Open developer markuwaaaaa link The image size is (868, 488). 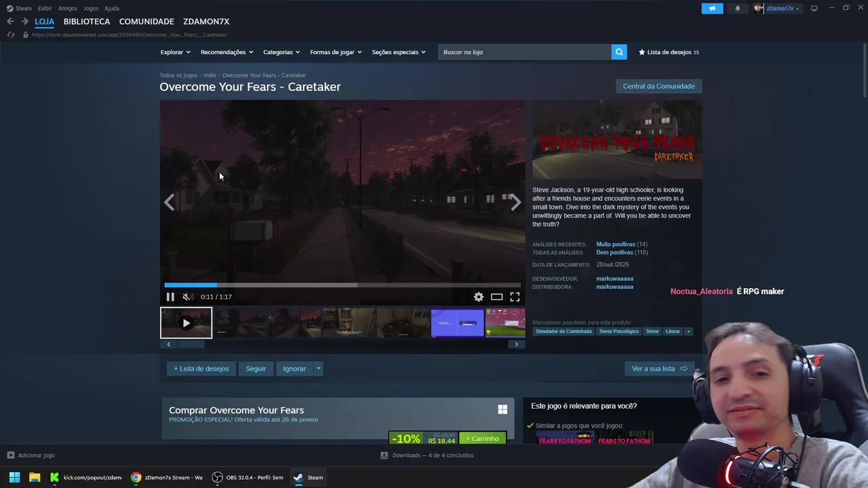[614, 279]
